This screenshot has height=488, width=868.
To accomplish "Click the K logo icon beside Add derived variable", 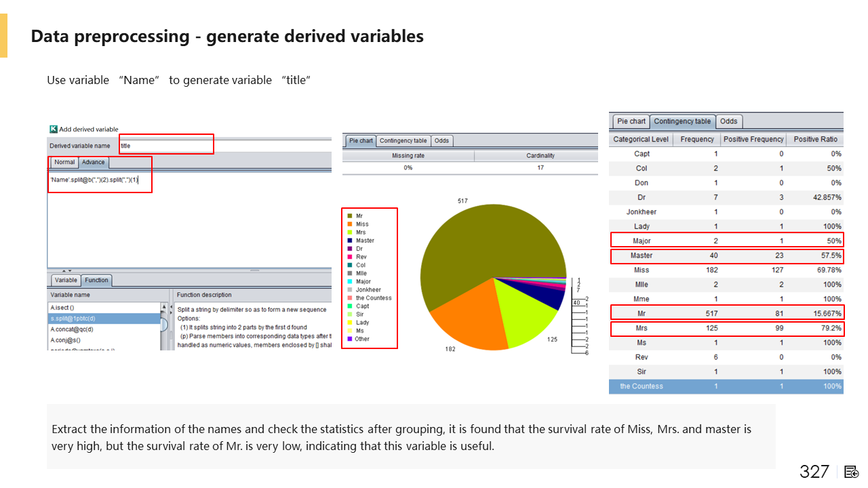I will (54, 129).
